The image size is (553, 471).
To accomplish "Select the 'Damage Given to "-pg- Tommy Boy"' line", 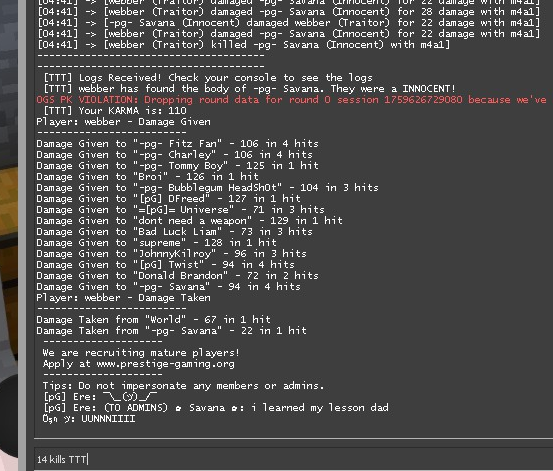I will 177,165.
